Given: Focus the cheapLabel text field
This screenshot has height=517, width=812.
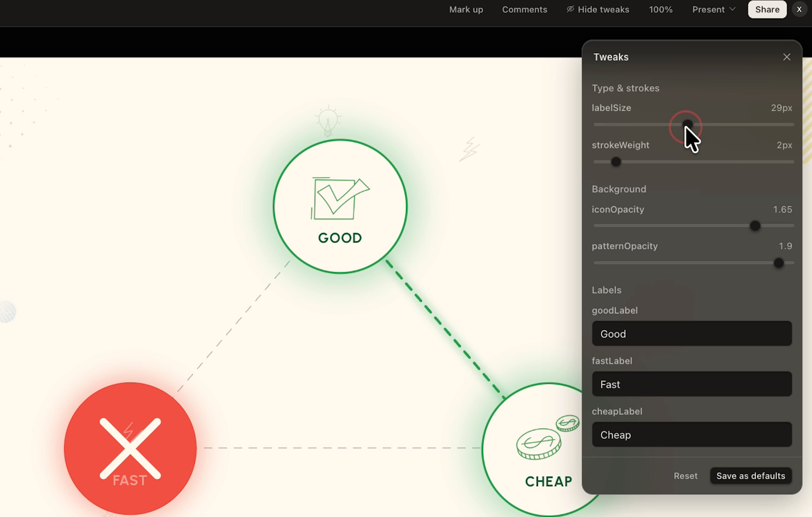Looking at the screenshot, I should [692, 435].
